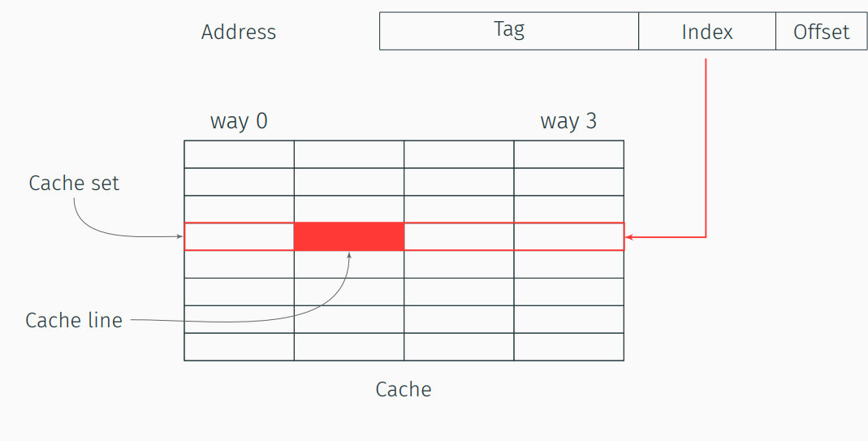
Task: Click the gray arrowhead from the Cache set label
Action: (181, 237)
